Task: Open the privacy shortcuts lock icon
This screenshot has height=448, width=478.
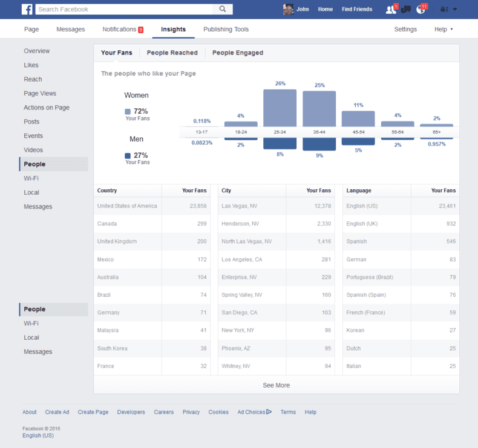Action: click(444, 9)
